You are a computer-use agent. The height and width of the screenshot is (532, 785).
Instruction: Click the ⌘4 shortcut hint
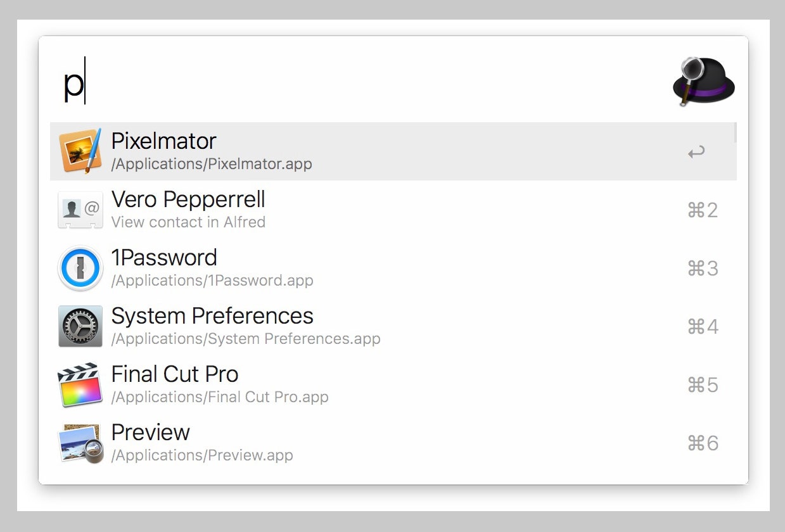[x=703, y=327]
